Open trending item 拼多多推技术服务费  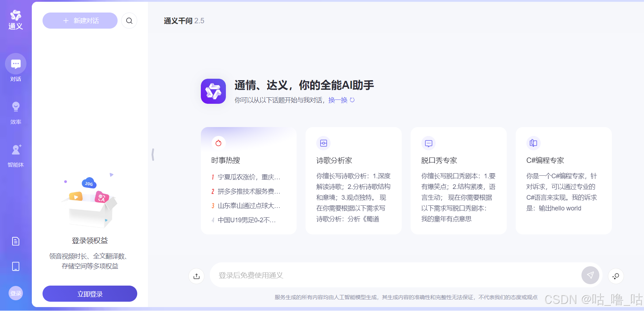[246, 191]
